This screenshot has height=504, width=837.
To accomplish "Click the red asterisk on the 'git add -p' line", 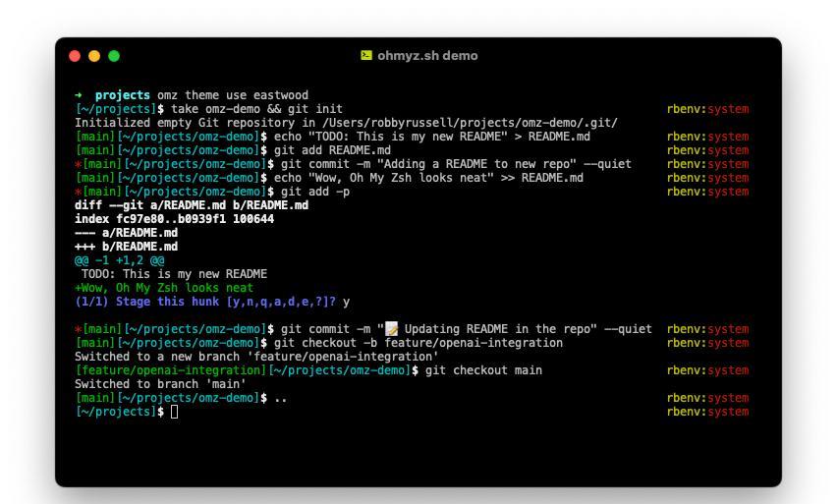I will (x=79, y=192).
